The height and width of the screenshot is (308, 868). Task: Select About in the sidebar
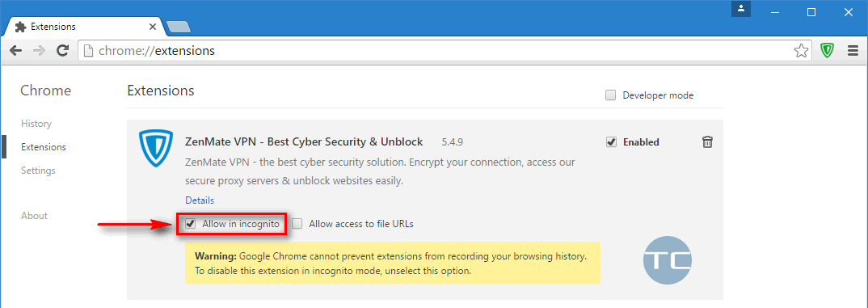(x=34, y=216)
